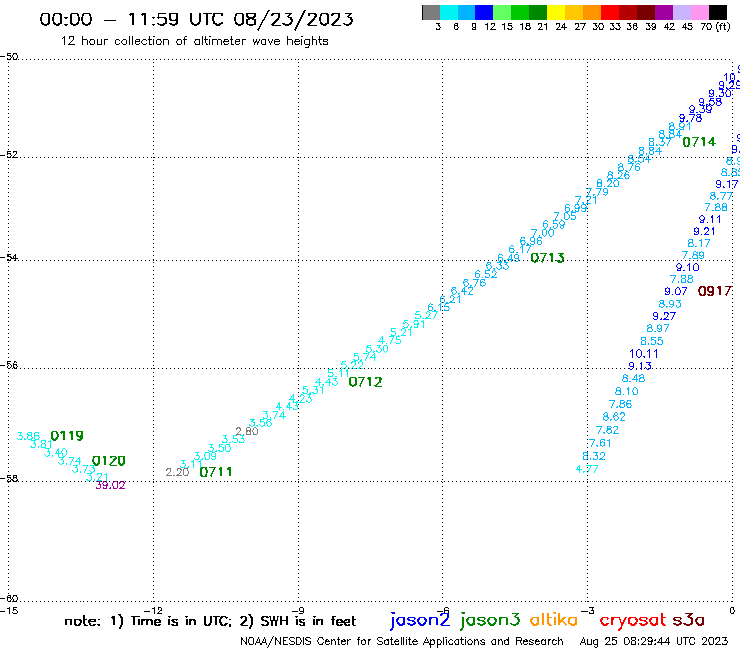Click the wave height value 3.86
Image resolution: width=740 pixels, height=650 pixels.
pos(28,436)
